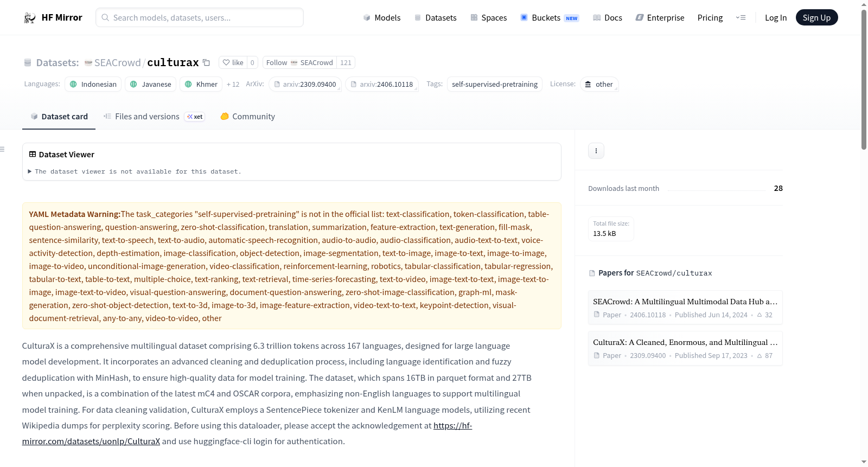
Task: Navigate to the Enterprise page
Action: 660,17
